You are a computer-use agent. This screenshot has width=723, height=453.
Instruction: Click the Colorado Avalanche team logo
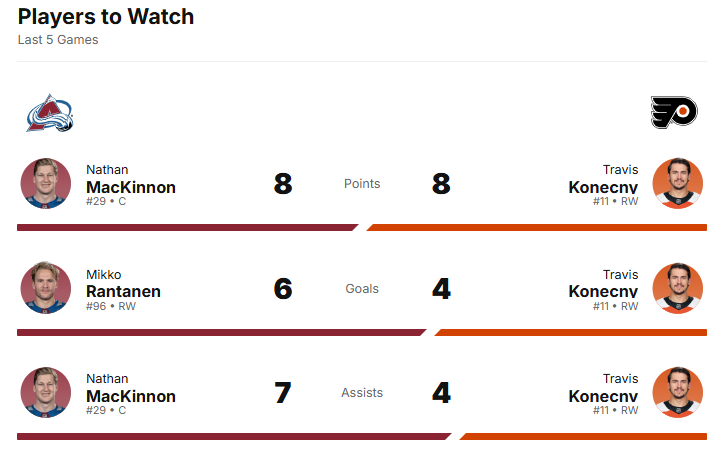[49, 113]
